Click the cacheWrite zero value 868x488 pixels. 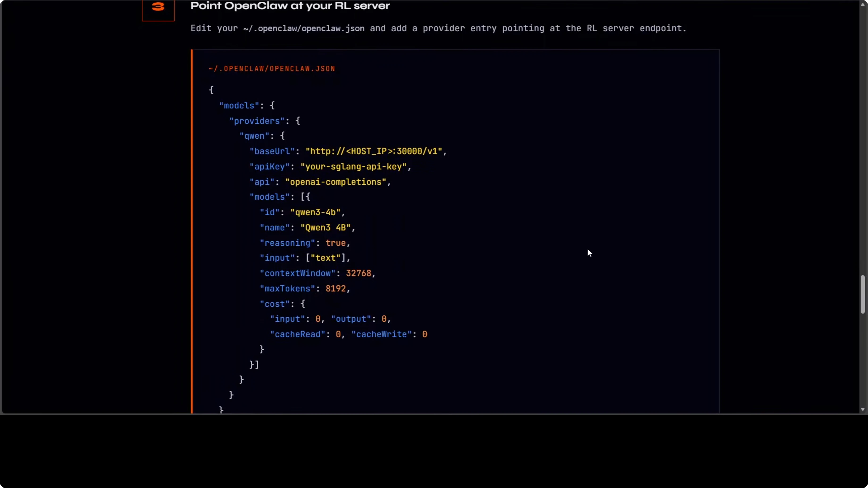[424, 334]
